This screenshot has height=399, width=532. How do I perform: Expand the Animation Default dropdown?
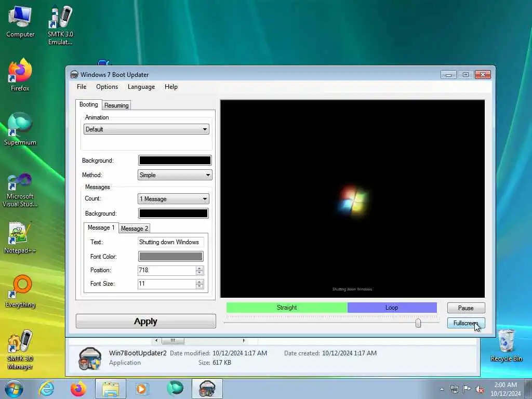[x=146, y=129]
